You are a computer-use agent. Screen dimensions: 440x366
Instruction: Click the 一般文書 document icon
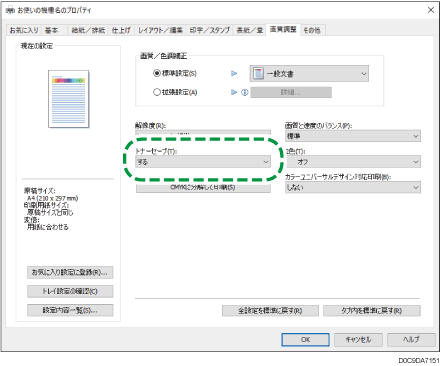(x=258, y=73)
